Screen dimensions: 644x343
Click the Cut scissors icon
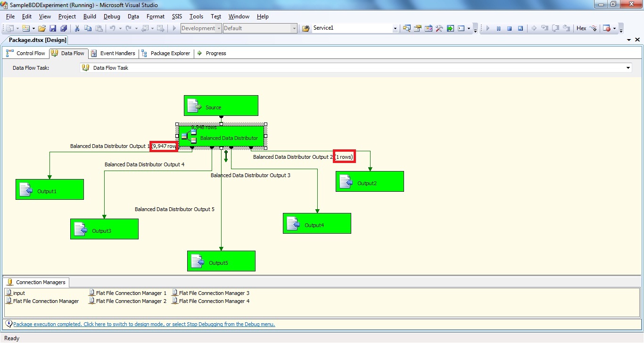(x=77, y=28)
